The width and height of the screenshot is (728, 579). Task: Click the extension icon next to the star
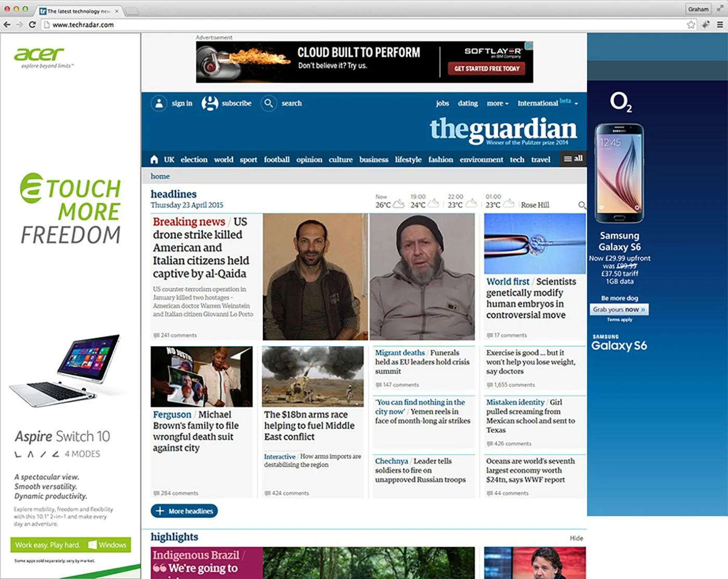[706, 24]
